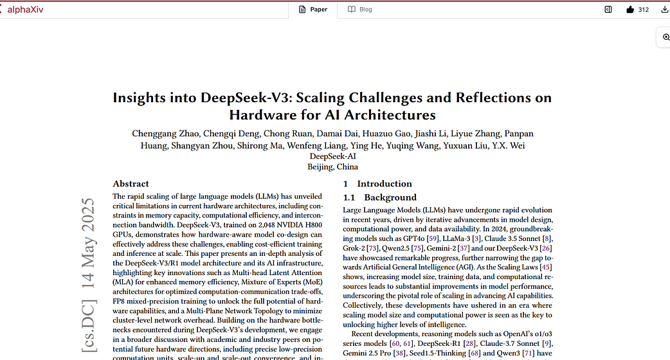Screen dimensions: 670x360
Task: Open citation 3 after LLaMa-3
Action: click(x=476, y=238)
